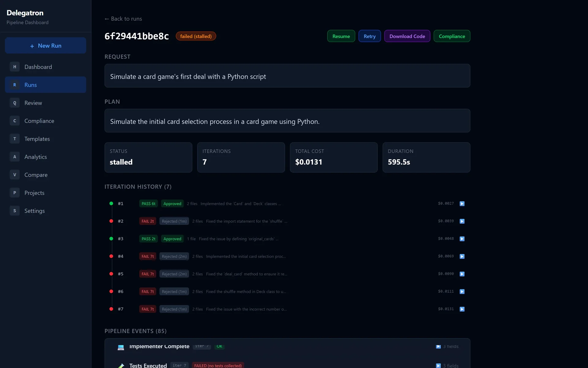
Task: Click the $0.0131 cost in iteration #7
Action: point(446,309)
